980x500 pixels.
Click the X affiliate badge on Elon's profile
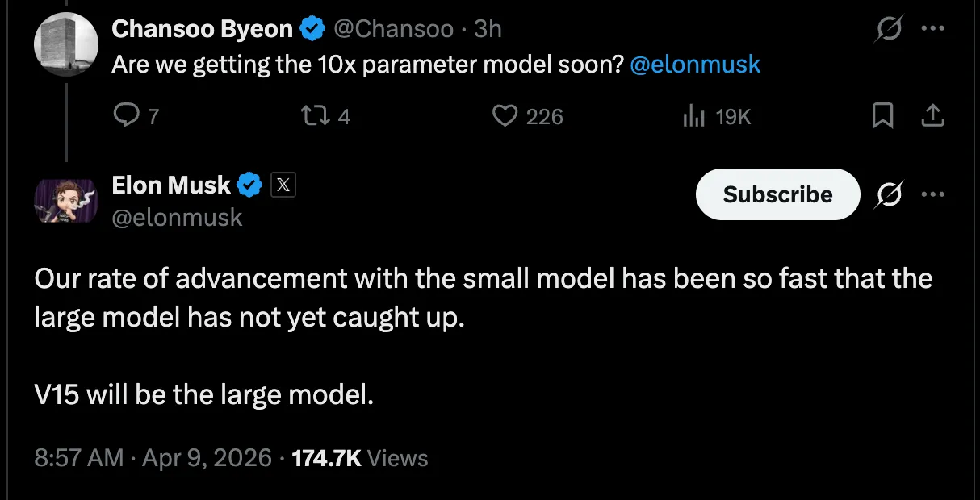[285, 185]
